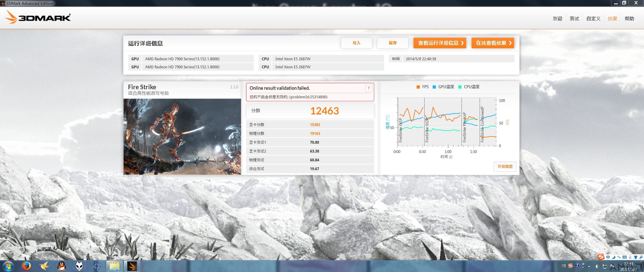Click the problemId:25314890 error message
Viewport: 644px width, 272px height.
(x=288, y=97)
